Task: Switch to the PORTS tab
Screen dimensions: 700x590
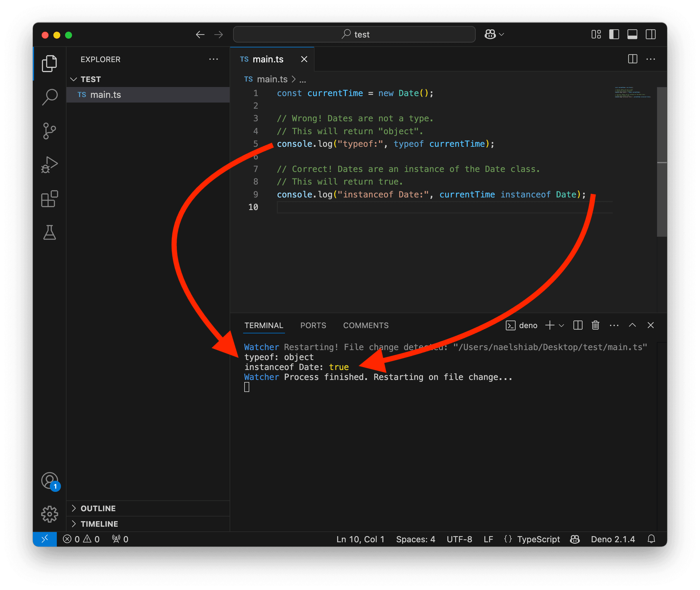Action: pos(313,325)
